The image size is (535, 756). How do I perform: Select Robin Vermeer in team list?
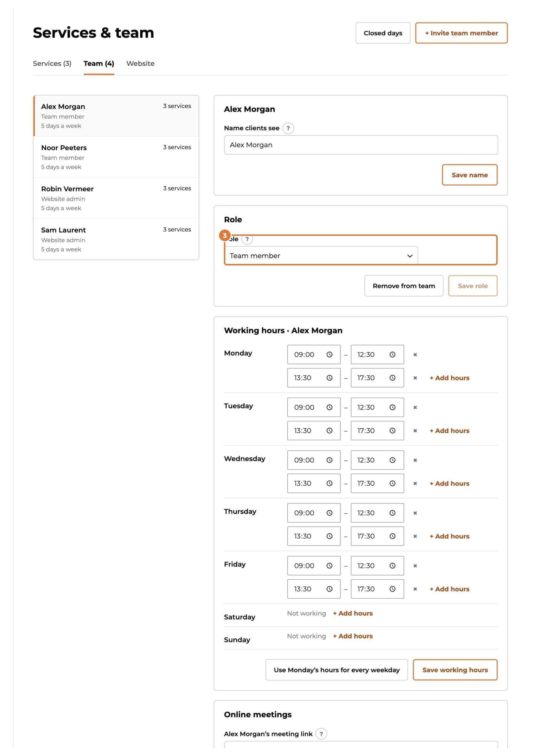[x=116, y=198]
